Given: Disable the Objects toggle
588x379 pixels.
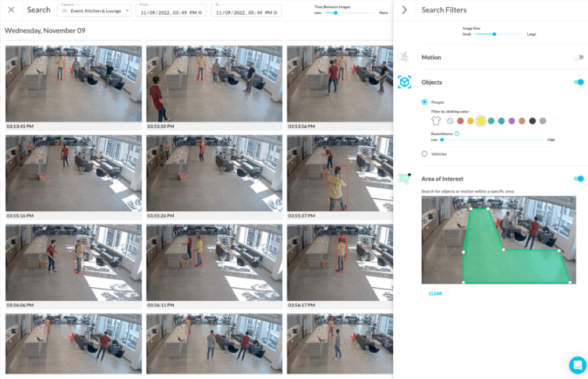Looking at the screenshot, I should click(578, 82).
